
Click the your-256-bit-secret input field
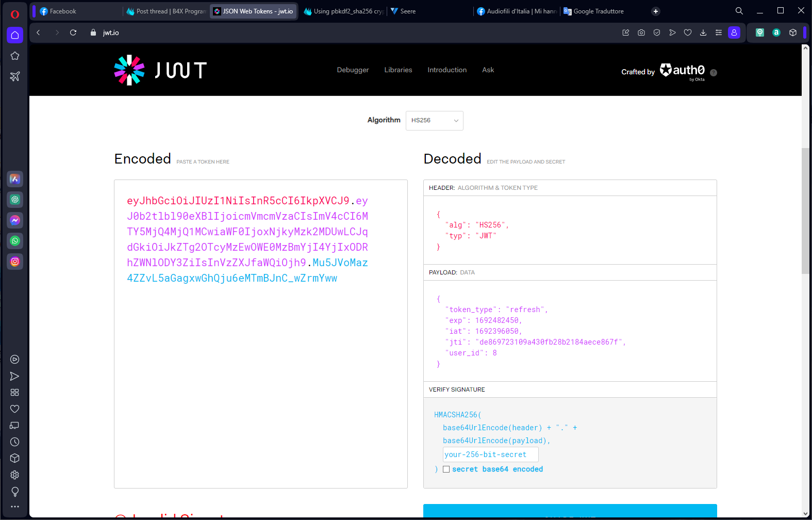pos(491,454)
